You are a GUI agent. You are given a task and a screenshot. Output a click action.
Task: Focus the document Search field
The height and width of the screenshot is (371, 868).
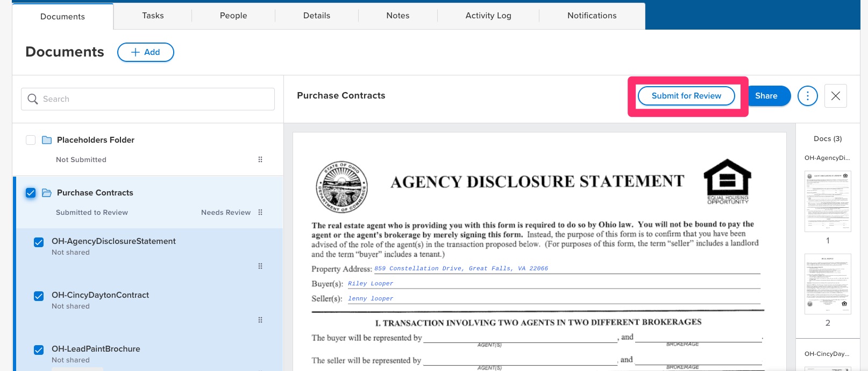pos(156,99)
